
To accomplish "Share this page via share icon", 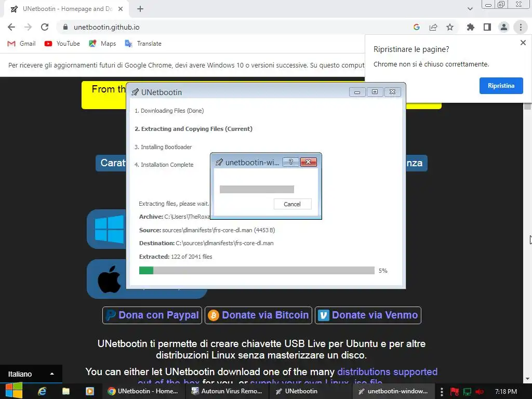I will coord(433,27).
